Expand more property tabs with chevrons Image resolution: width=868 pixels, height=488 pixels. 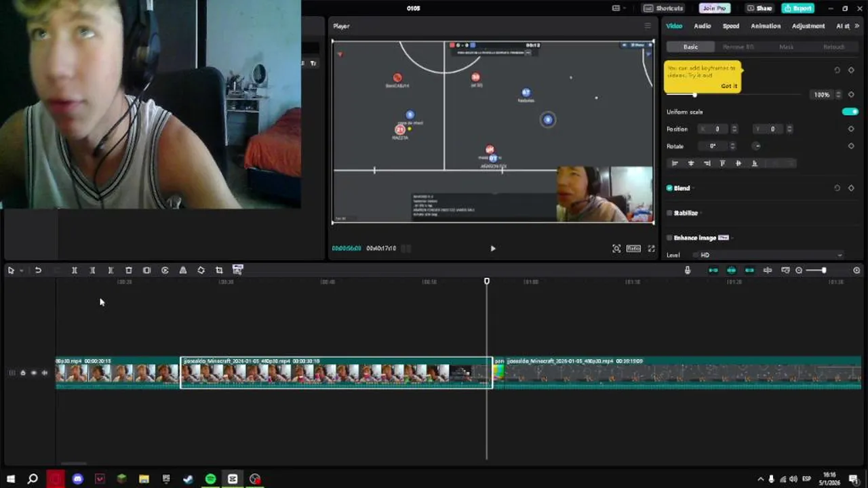pyautogui.click(x=856, y=26)
